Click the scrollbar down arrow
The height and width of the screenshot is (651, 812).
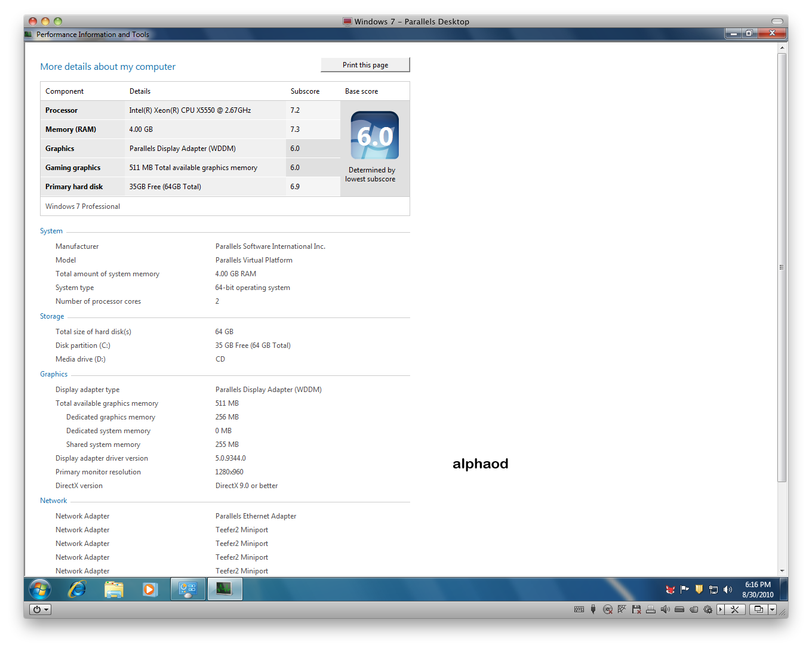782,571
